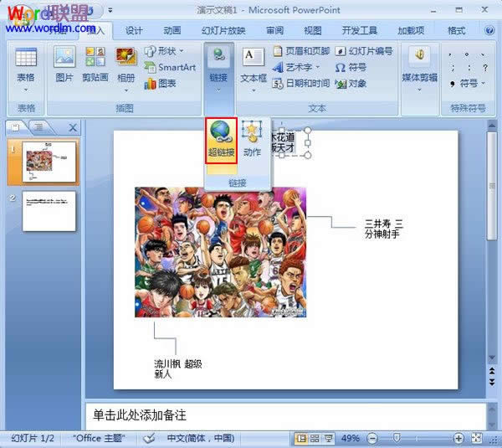Screen dimensions: 502x448
Task: Open the 符号 special symbols dropdown
Action: point(483,84)
